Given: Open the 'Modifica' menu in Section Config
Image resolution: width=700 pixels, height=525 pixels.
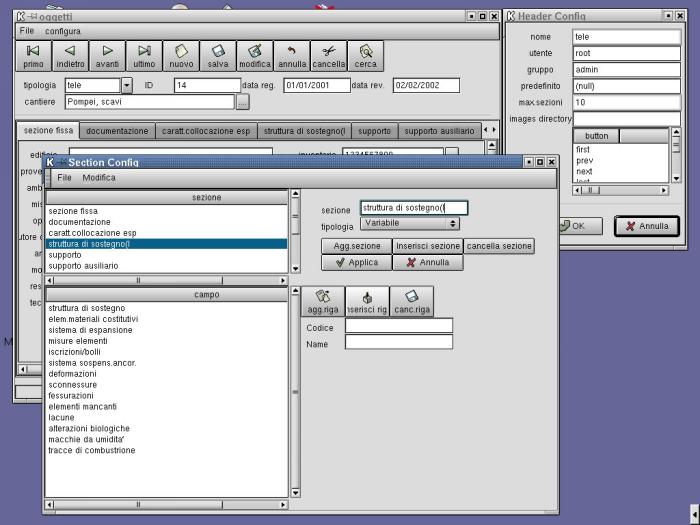Looking at the screenshot, I should 98,177.
